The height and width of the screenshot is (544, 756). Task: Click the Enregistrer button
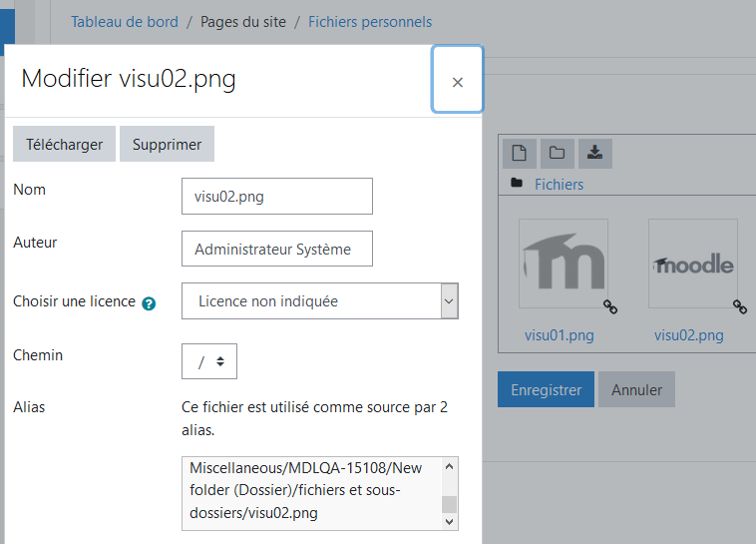546,389
